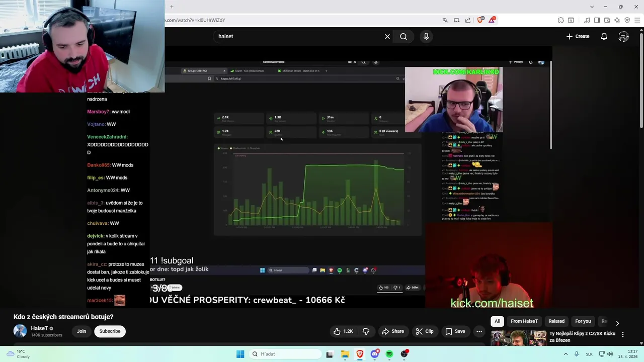Click the Clip scissors button

tap(425, 331)
